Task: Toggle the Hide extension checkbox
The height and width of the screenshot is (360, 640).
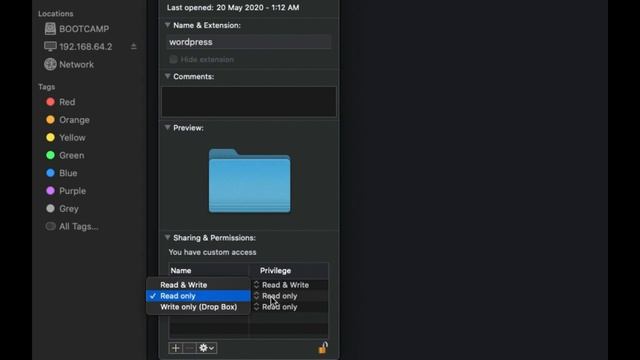Action: tap(173, 60)
